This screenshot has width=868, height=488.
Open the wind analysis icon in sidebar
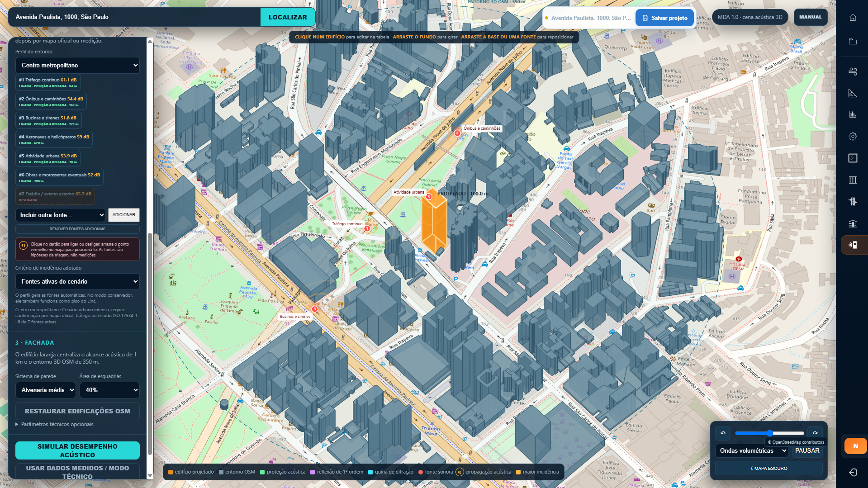click(x=853, y=71)
